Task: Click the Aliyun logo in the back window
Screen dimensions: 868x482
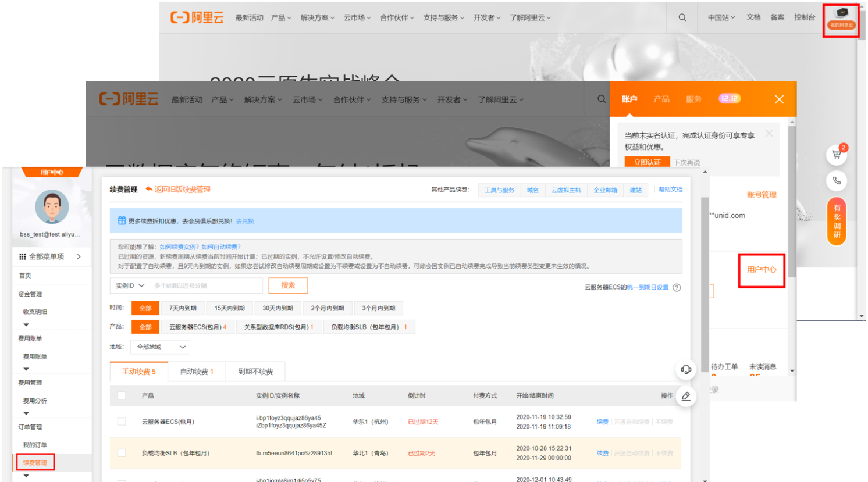Action: click(x=197, y=17)
